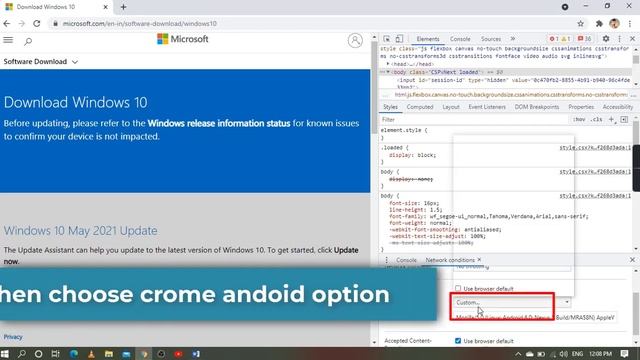The width and height of the screenshot is (640, 360).
Task: Switch to the Console panel tab
Action: [x=460, y=39]
